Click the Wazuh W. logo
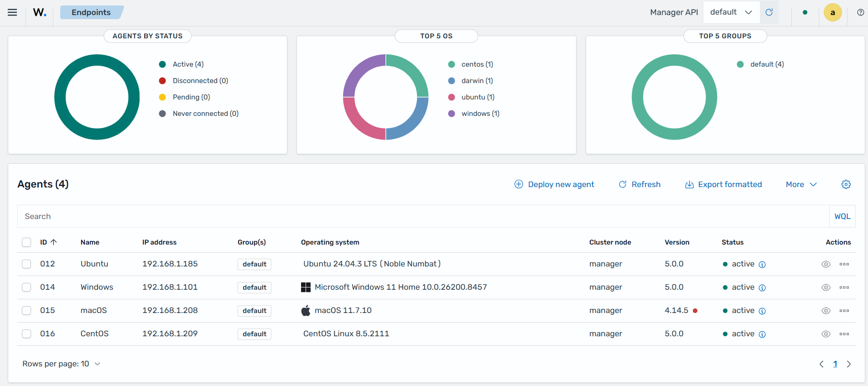 point(40,12)
